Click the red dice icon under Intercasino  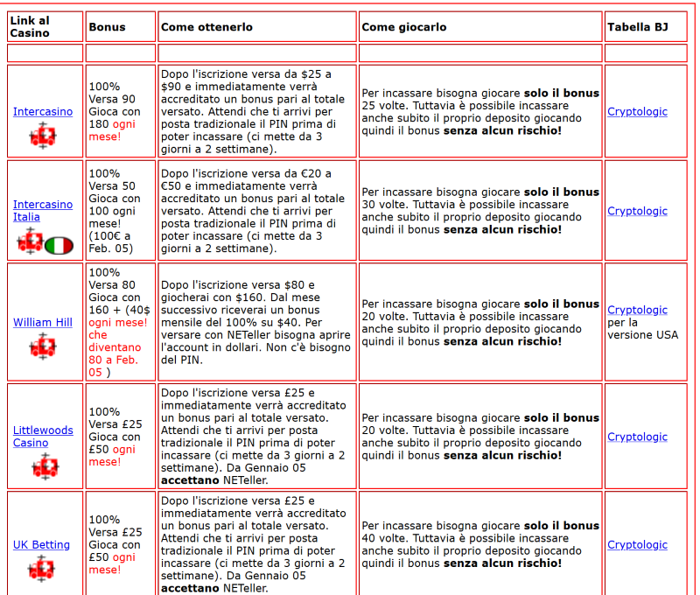coord(42,136)
